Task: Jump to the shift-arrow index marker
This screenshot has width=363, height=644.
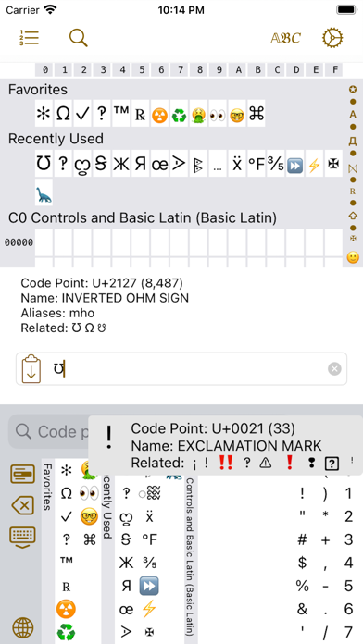Action: pyautogui.click(x=352, y=216)
